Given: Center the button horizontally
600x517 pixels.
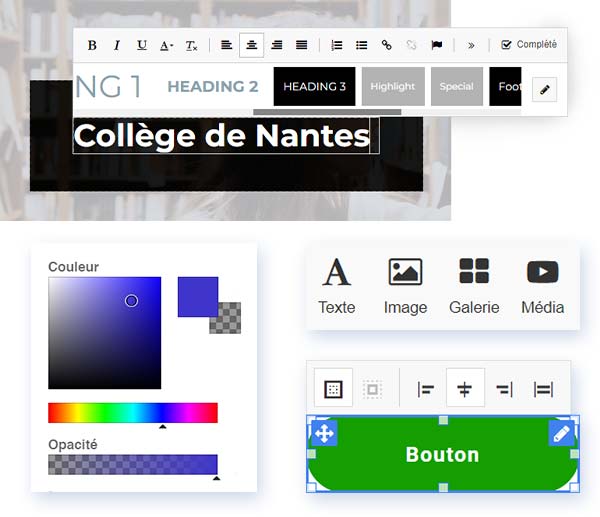Looking at the screenshot, I should 465,387.
